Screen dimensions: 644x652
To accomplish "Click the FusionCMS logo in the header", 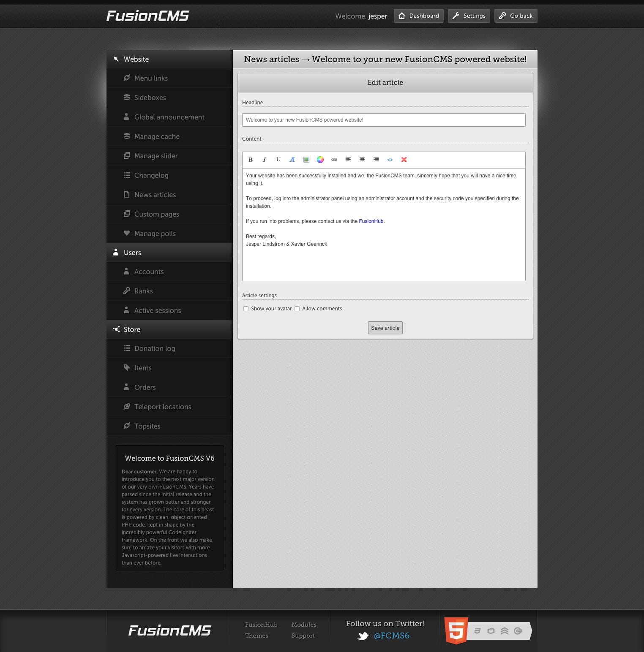I will coord(147,16).
